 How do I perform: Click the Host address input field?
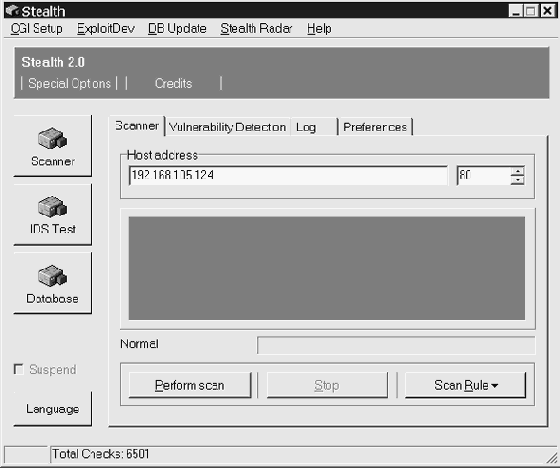pos(288,175)
